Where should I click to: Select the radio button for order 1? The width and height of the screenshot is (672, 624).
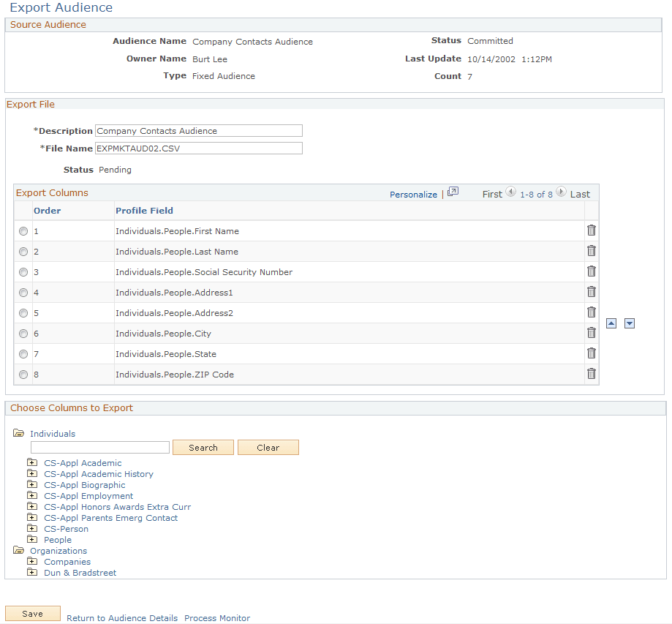click(23, 230)
